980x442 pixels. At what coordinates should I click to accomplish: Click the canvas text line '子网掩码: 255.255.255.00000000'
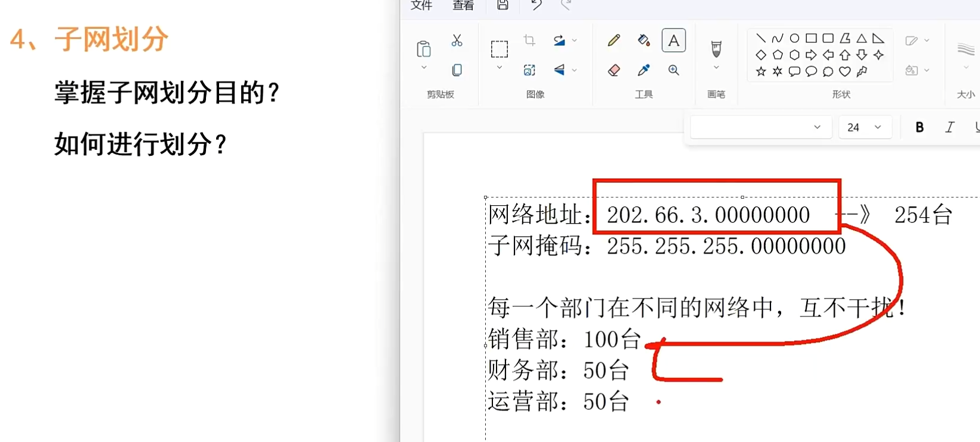(667, 246)
